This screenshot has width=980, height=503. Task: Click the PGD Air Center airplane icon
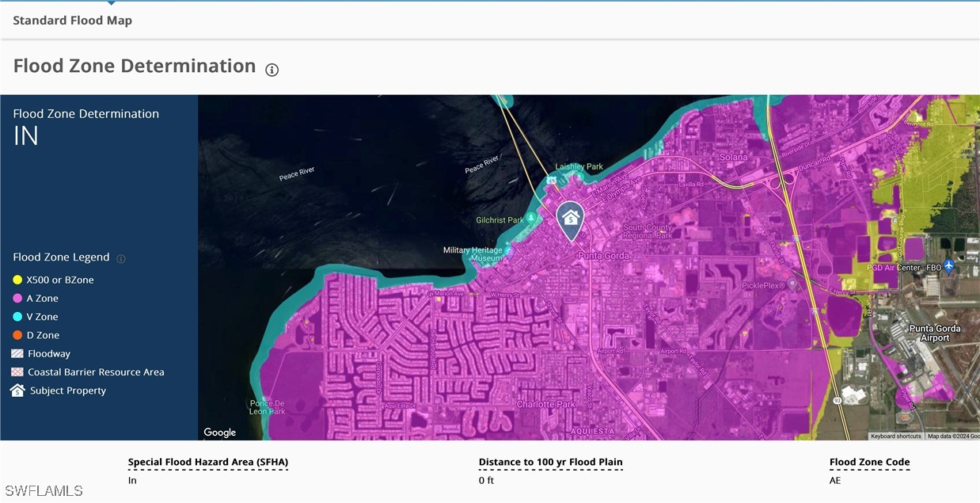(949, 267)
